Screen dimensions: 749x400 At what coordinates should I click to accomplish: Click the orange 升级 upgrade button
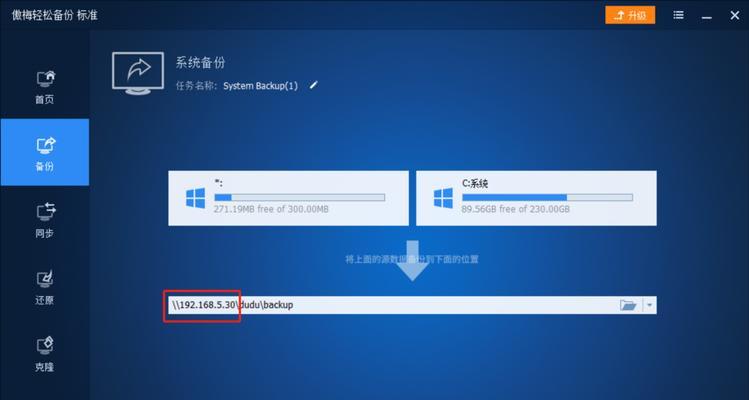tap(630, 15)
